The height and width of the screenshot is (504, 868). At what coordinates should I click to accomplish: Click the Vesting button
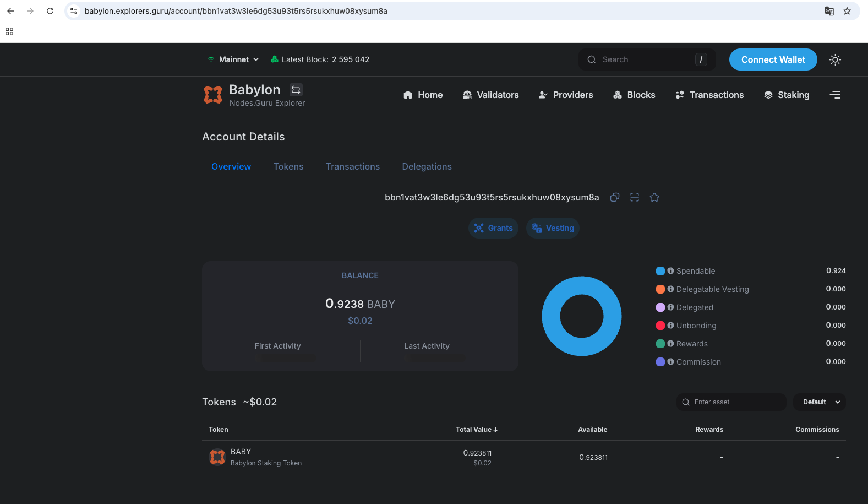point(553,228)
